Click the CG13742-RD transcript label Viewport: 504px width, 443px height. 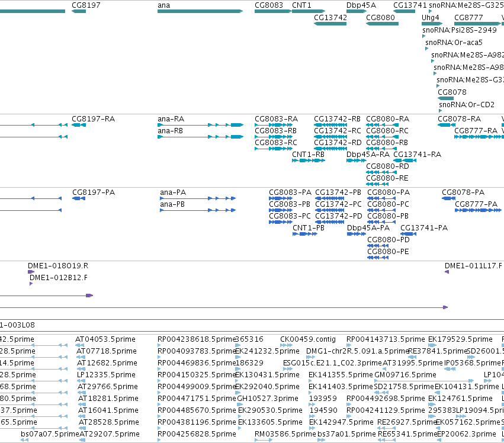click(338, 143)
